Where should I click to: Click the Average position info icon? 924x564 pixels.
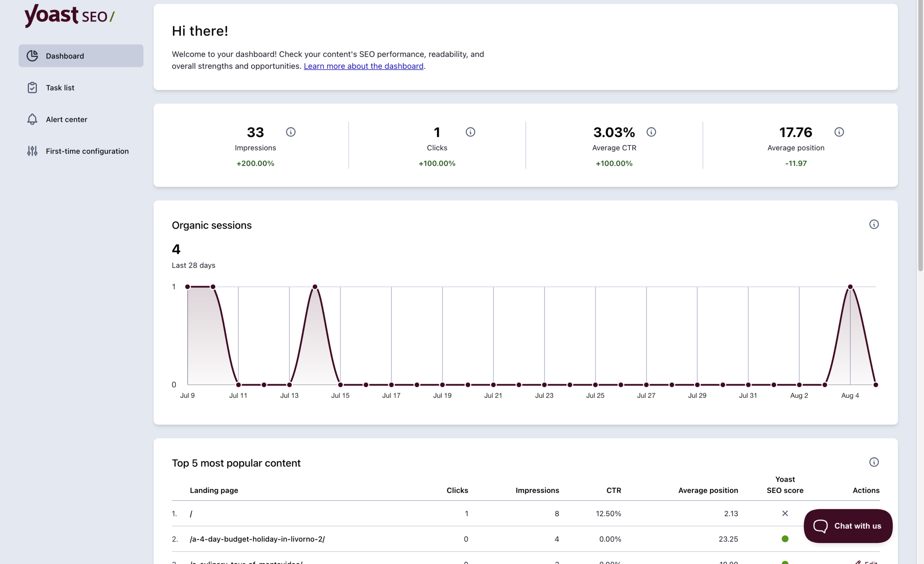839,132
